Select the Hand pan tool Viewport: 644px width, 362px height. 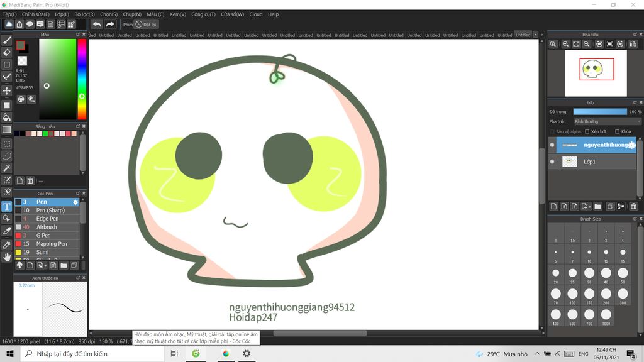[7, 256]
